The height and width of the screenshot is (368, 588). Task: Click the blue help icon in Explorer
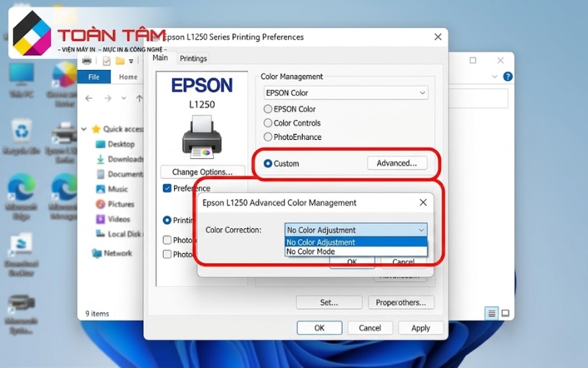507,77
